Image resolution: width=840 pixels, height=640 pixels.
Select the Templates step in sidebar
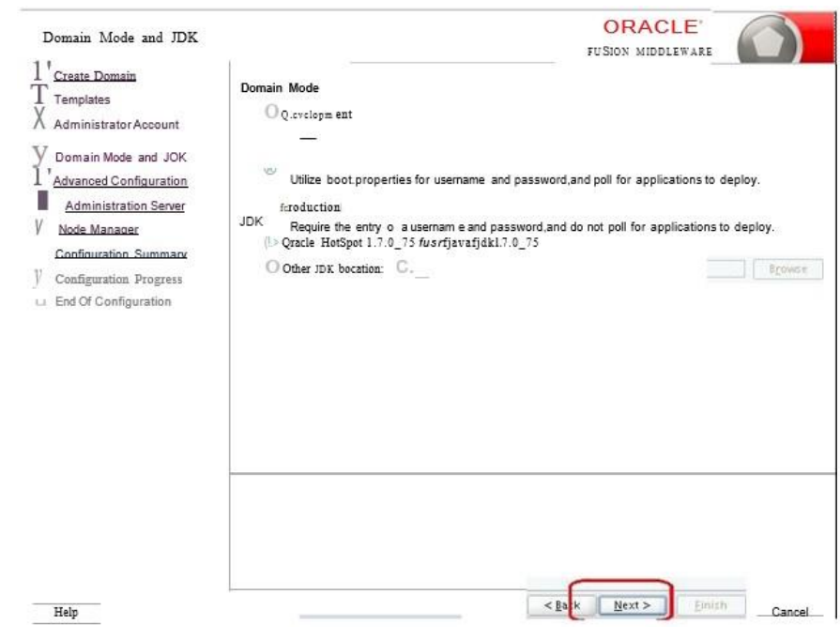point(82,99)
